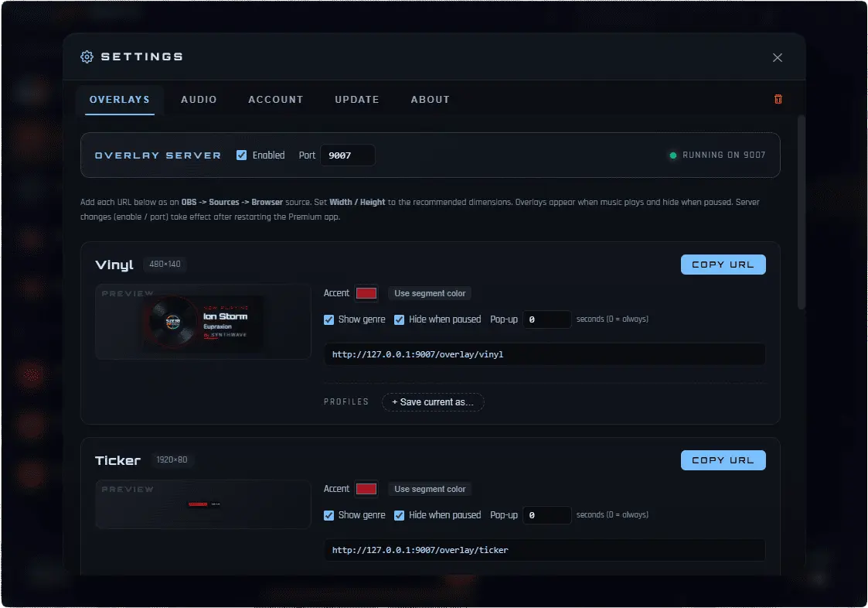Close the Settings dialog
The height and width of the screenshot is (608, 868).
click(x=778, y=58)
